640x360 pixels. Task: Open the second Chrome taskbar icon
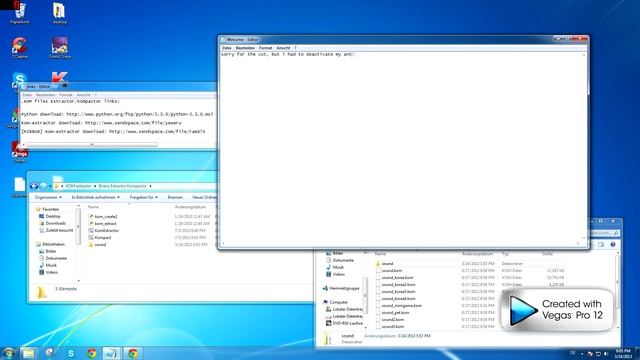(x=133, y=353)
